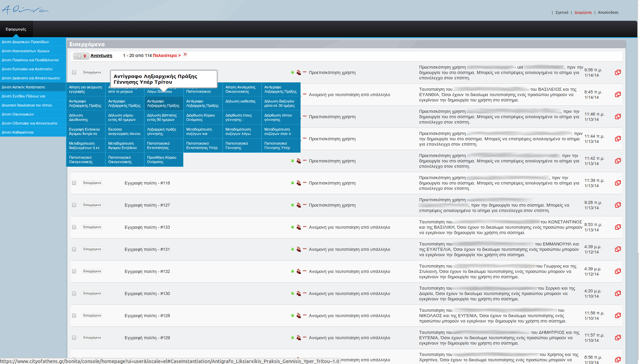This screenshot has width=639, height=364.
Task: Expand Δ/νση Οικονομικών sidebar category
Action: click(18, 114)
